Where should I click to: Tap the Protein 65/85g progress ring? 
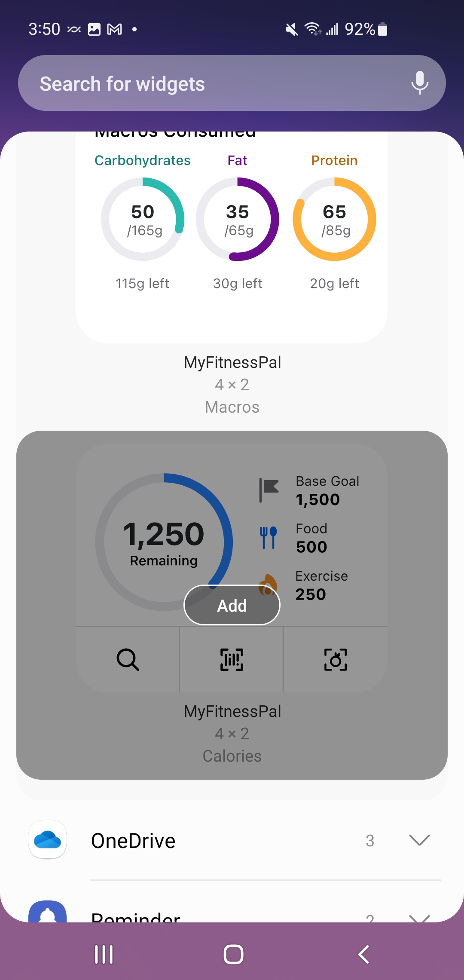pyautogui.click(x=334, y=219)
